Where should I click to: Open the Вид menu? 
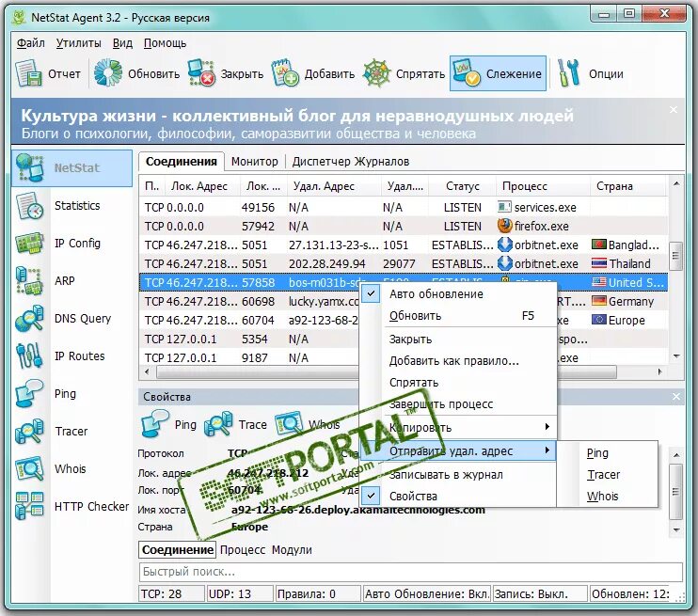pos(122,43)
